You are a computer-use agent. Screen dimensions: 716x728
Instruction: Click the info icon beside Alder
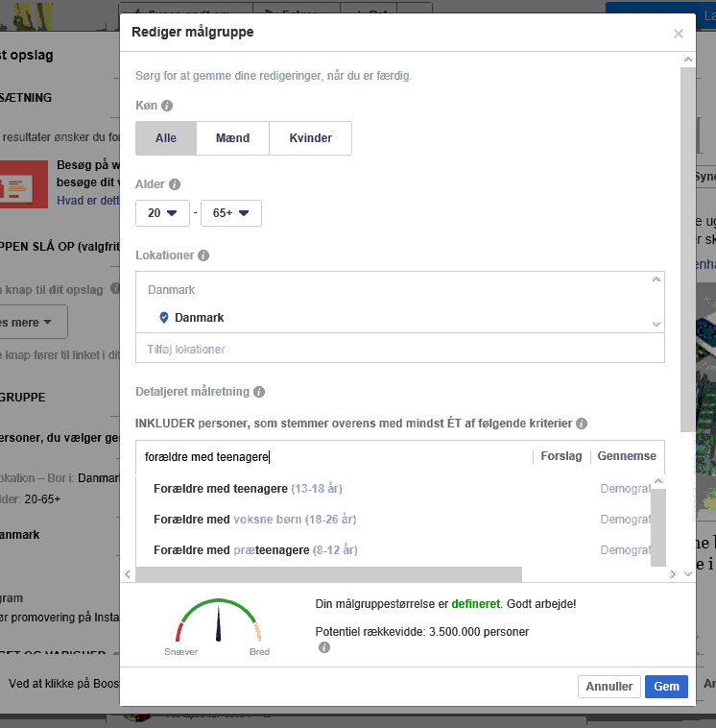(175, 184)
